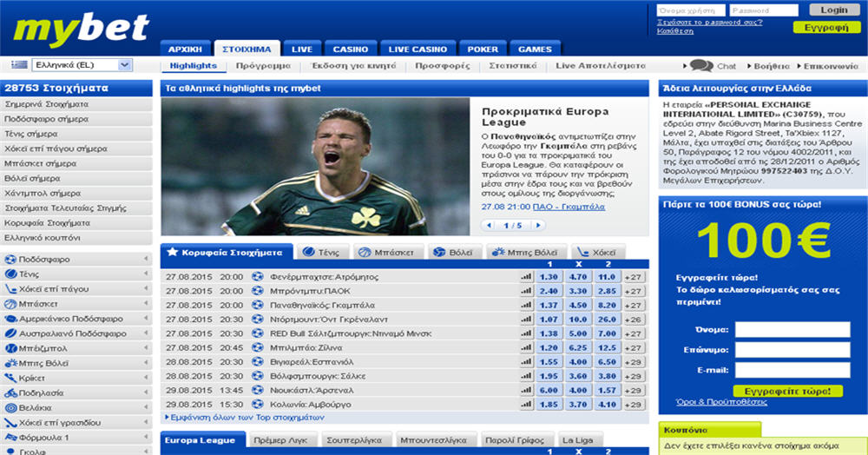This screenshot has height=455, width=868.
Task: Click the baseball icon beside Μπέιζμπολ
Action: tap(10, 348)
